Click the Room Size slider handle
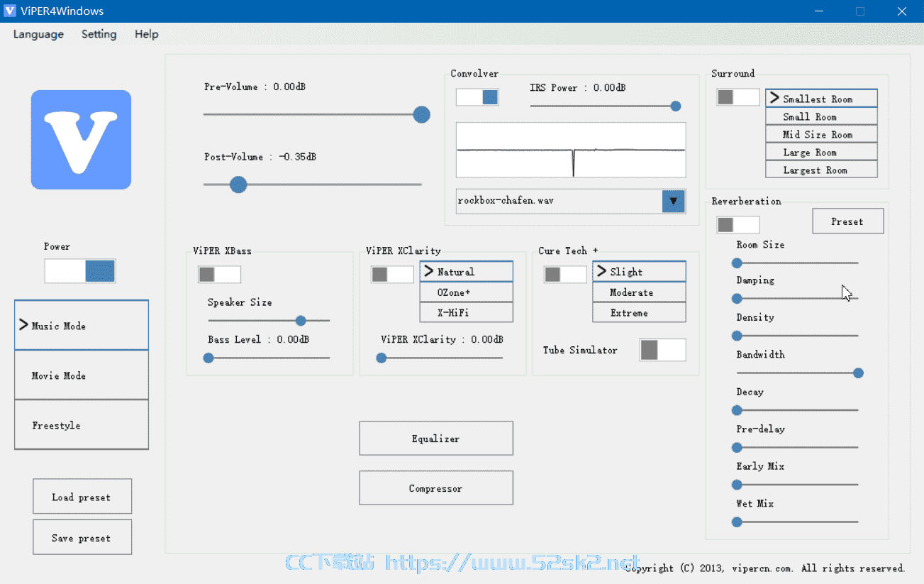Viewport: 924px width, 584px height. 737,263
